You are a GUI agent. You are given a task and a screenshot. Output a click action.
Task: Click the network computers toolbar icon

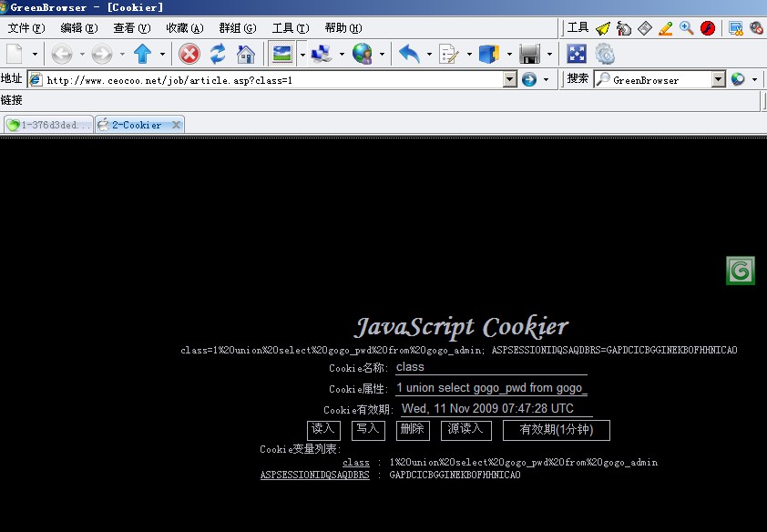(322, 54)
